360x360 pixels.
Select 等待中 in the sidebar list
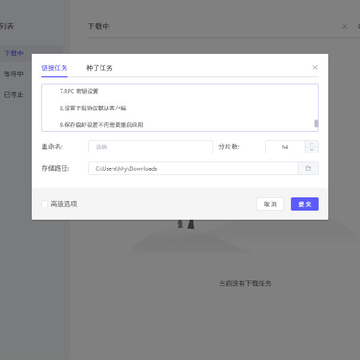[x=14, y=74]
